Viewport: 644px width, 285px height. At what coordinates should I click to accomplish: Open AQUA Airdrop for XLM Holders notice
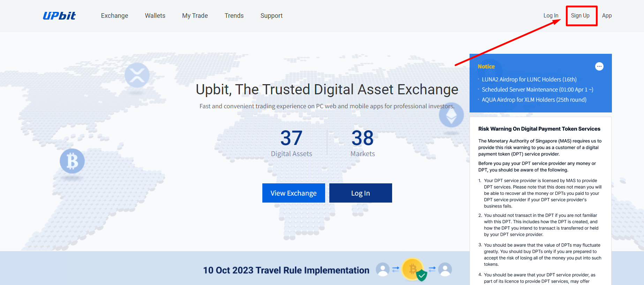pyautogui.click(x=534, y=100)
